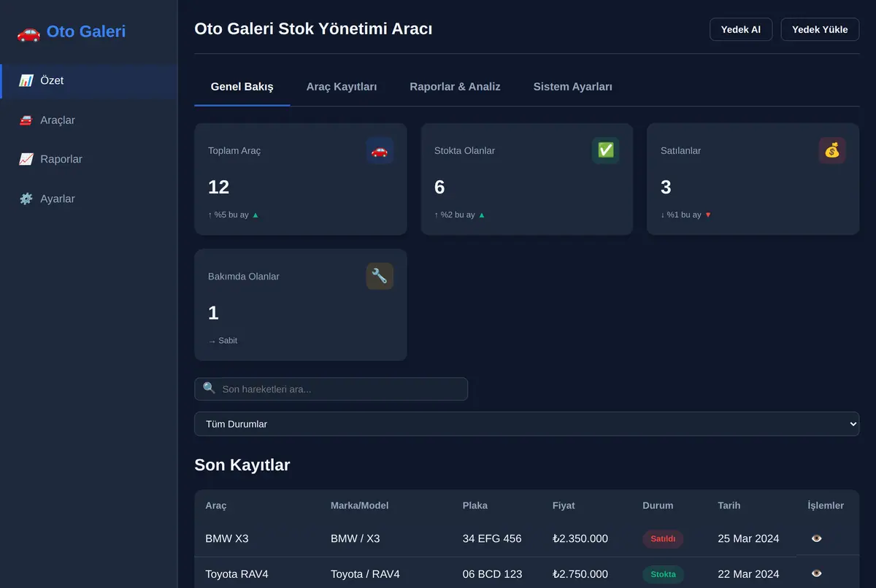
Task: Click date 22 Mar 2024
Action: 748,574
